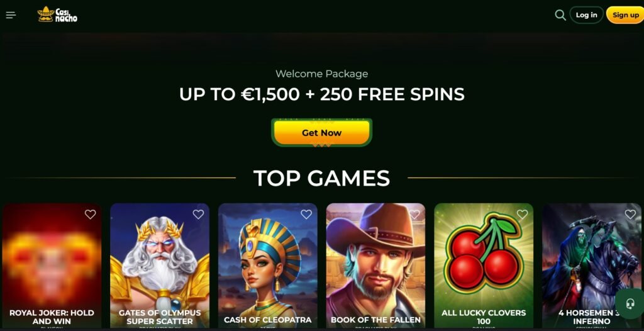The image size is (644, 331).
Task: Click the yellow Sign up button
Action: coord(626,15)
